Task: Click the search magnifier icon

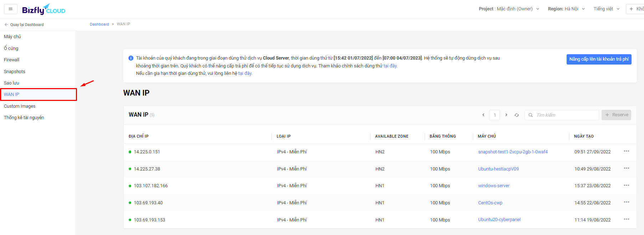Action: click(x=531, y=115)
